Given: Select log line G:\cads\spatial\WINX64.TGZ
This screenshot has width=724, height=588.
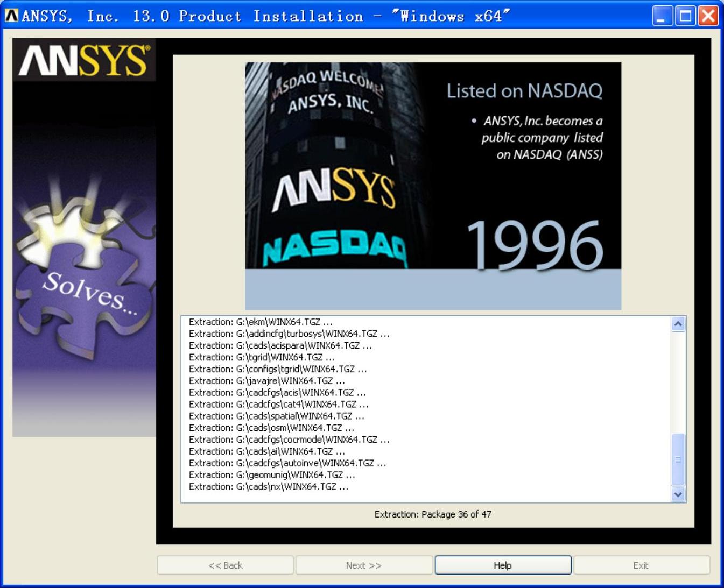Looking at the screenshot, I should click(277, 416).
